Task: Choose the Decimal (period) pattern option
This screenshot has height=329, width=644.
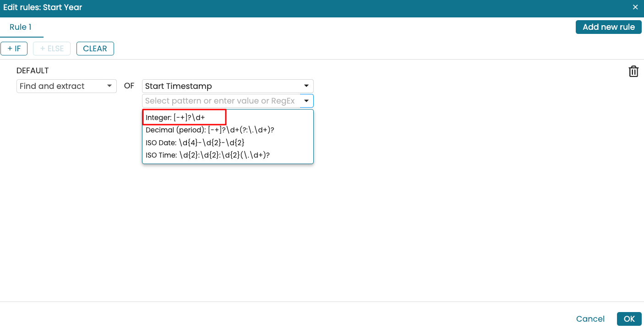Action: [x=210, y=130]
